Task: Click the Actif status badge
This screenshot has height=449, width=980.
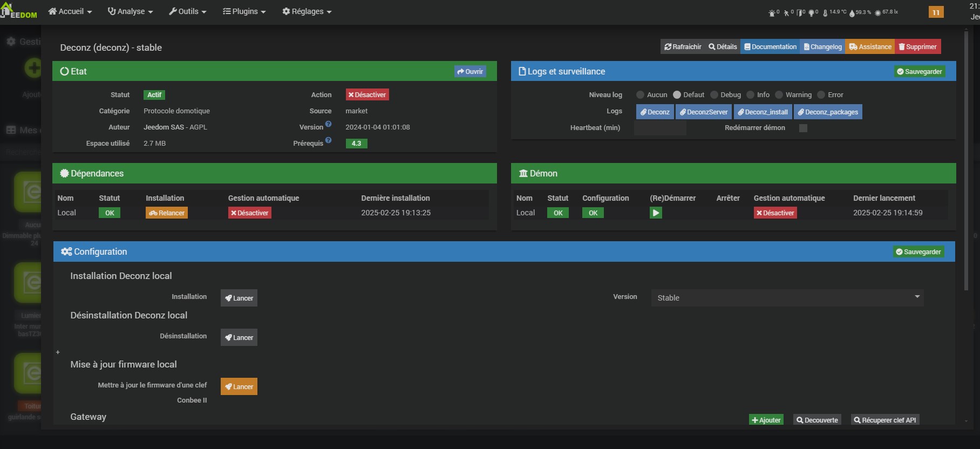Action: (x=154, y=95)
